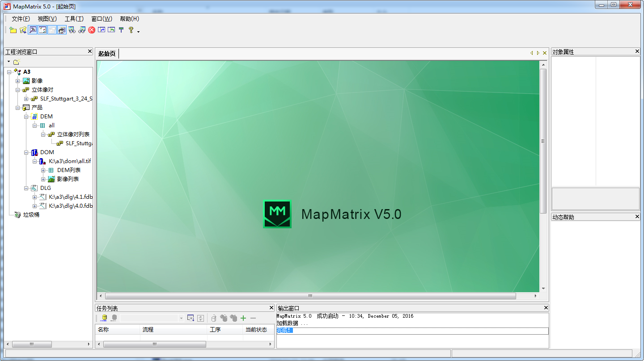Click the window icon with green arrow

111,30
